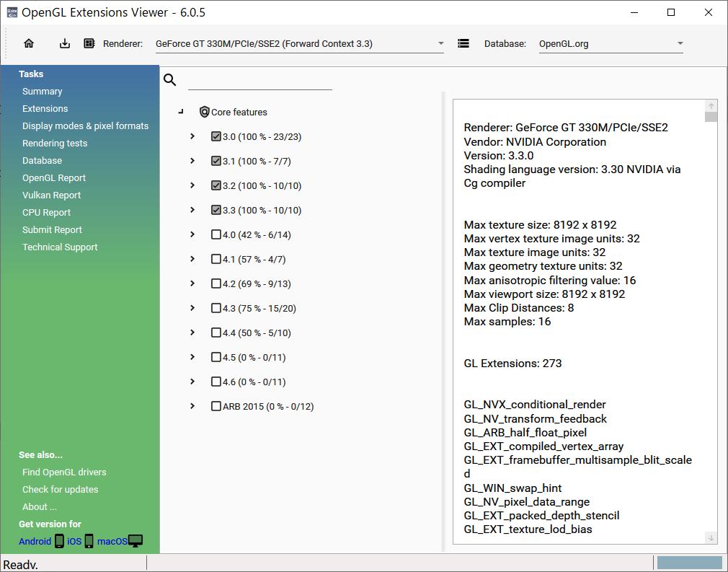
Task: Expand the 3.0 features node
Action: (x=192, y=136)
